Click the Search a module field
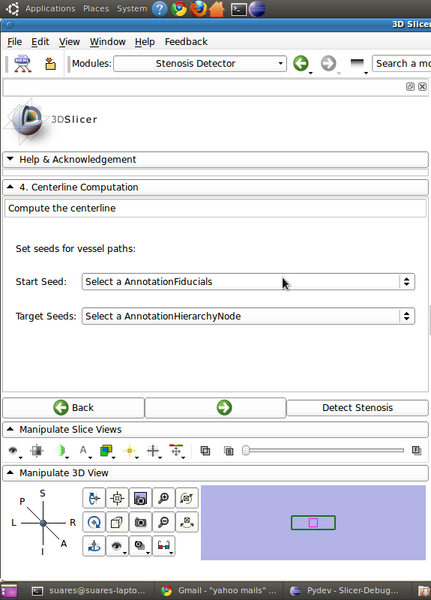Viewport: 431px width, 600px height. click(402, 63)
